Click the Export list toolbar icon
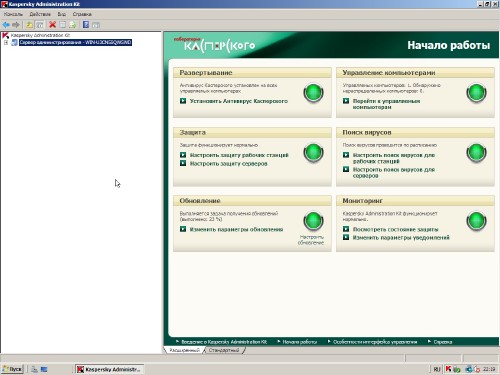The width and height of the screenshot is (500, 375). point(72,25)
